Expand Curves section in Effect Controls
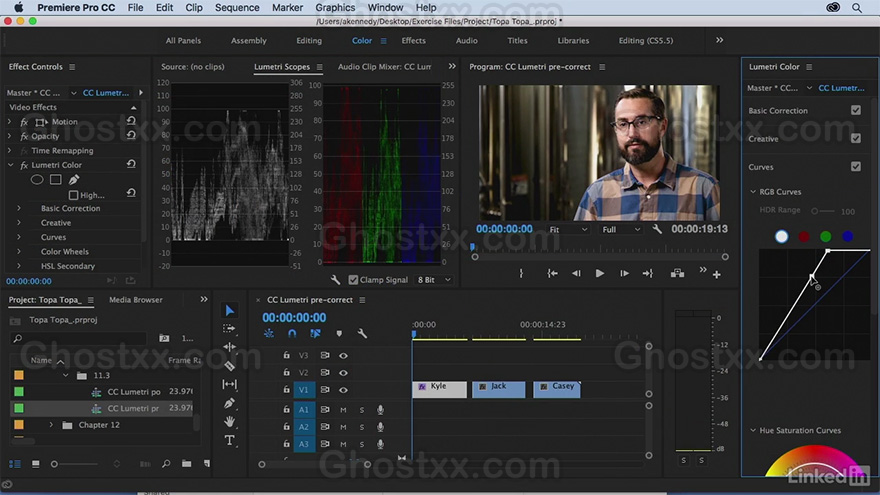 pos(19,237)
